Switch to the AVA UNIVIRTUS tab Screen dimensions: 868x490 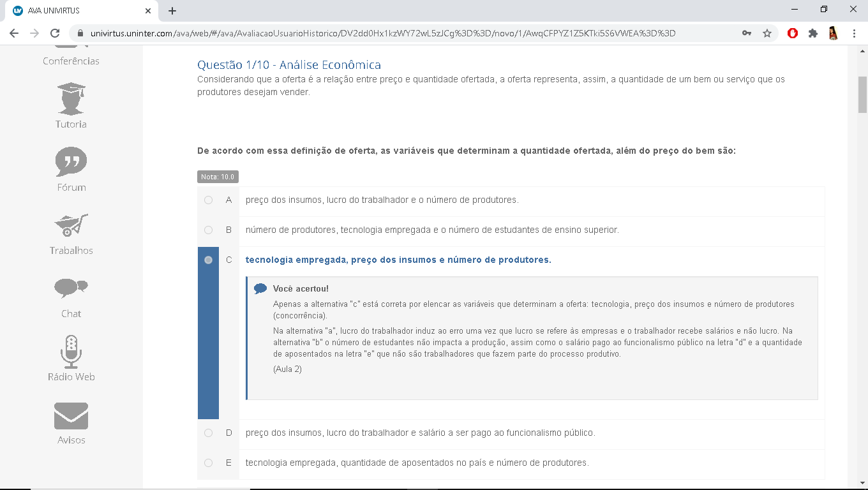77,11
